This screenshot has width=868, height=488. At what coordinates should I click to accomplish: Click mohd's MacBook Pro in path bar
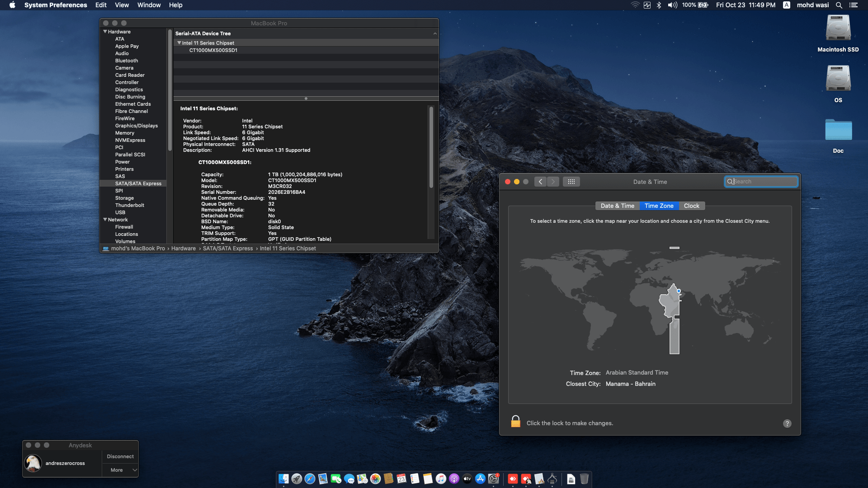point(138,249)
